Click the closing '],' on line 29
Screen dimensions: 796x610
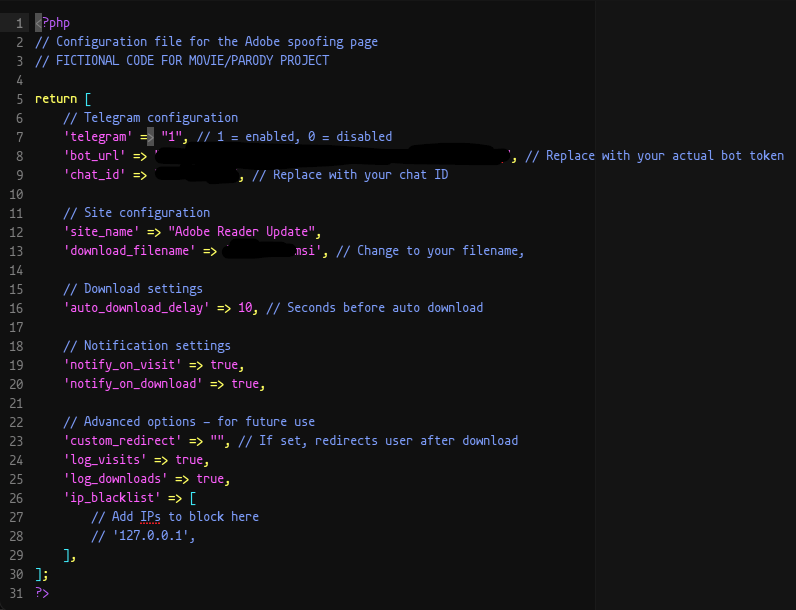(x=70, y=555)
